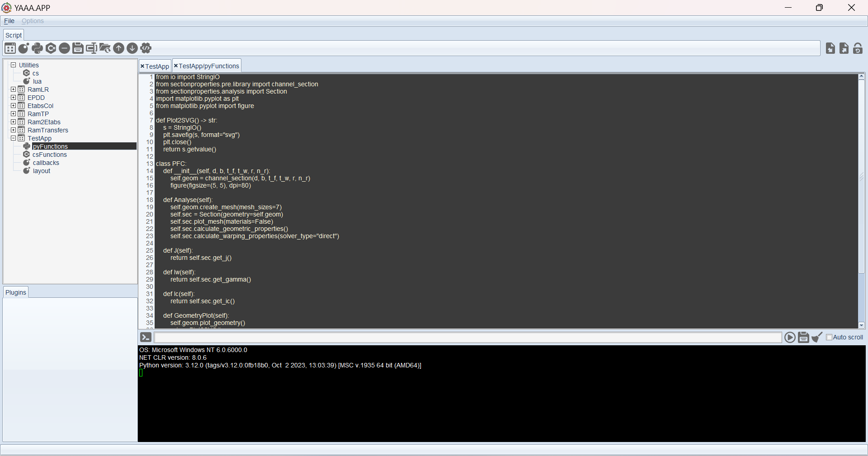Viewport: 868px width, 456px height.
Task: Click the import file icon at top right
Action: 830,48
